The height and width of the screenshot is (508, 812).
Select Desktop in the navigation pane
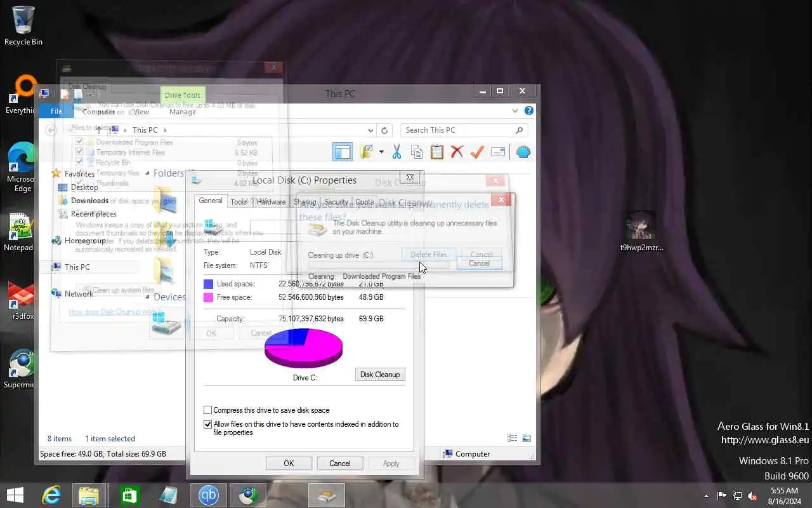click(84, 187)
